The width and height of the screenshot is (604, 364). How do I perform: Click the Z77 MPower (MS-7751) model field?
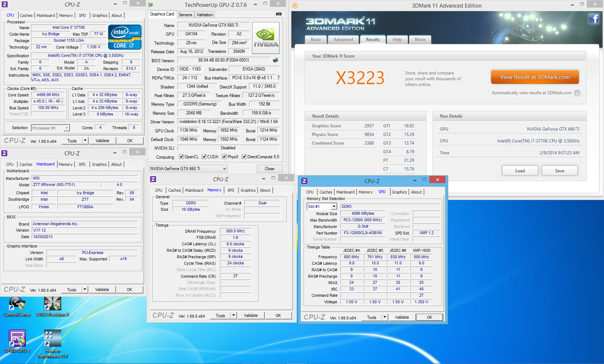(x=66, y=185)
